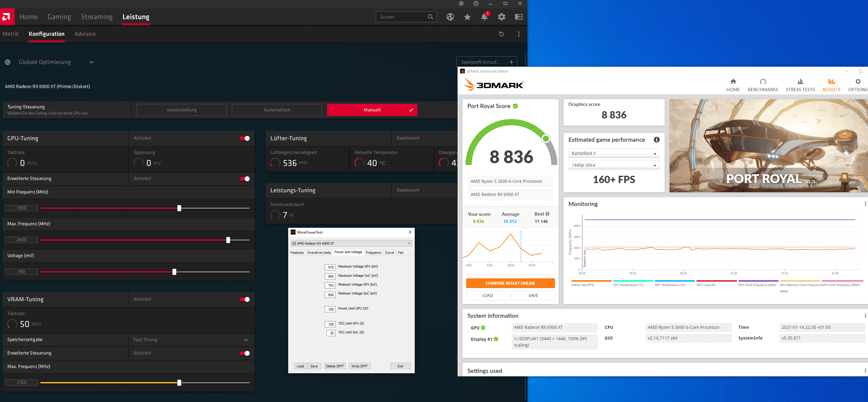
Task: Switch to Gaming tab
Action: pyautogui.click(x=59, y=17)
